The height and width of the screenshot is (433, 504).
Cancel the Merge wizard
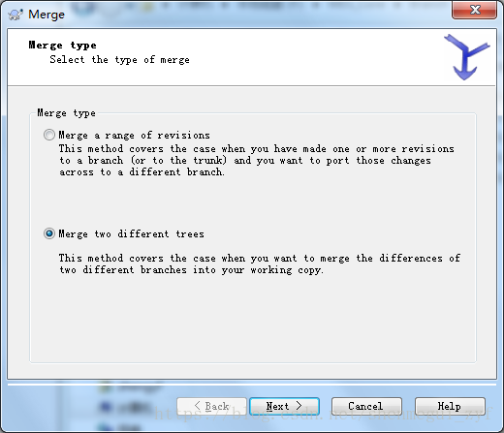coord(366,406)
